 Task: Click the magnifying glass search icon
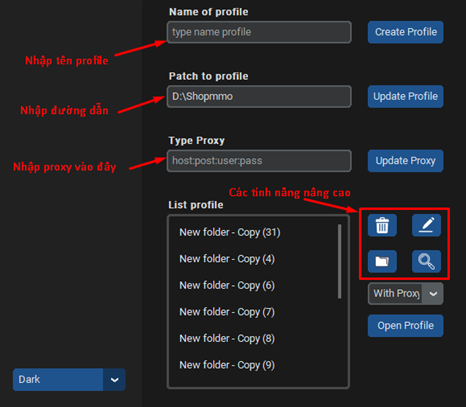(426, 261)
